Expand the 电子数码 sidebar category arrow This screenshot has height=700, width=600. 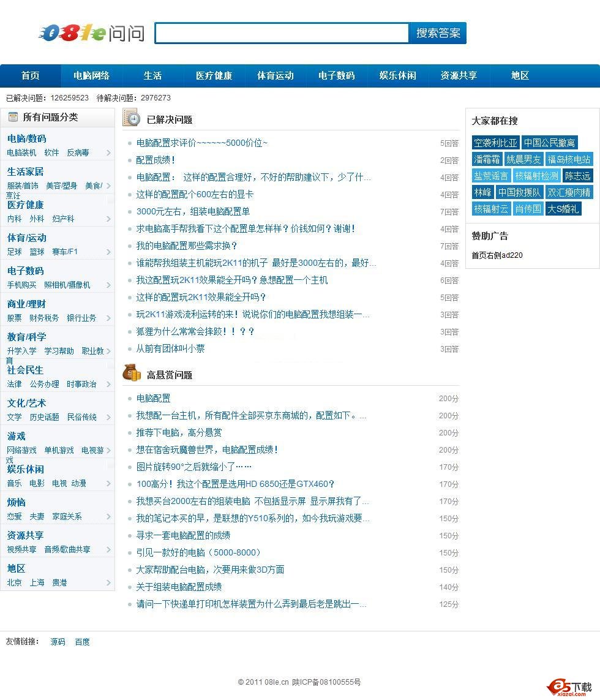[x=108, y=285]
